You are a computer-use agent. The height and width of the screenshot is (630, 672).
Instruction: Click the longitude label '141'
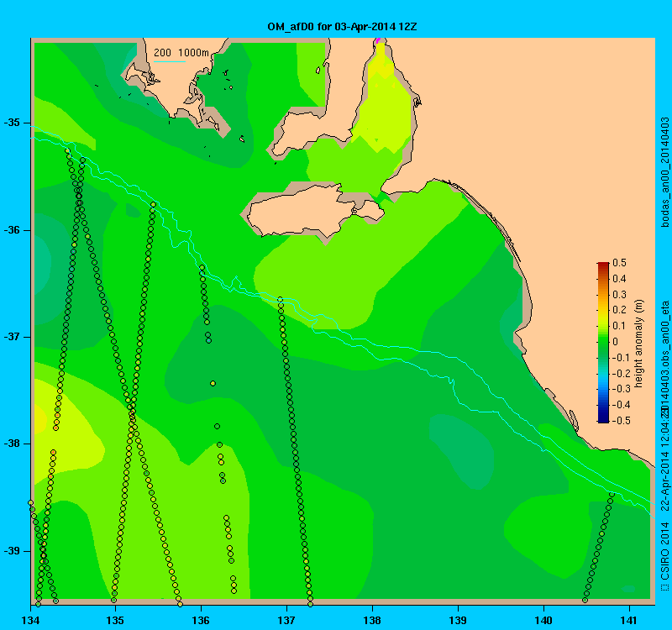[629, 619]
